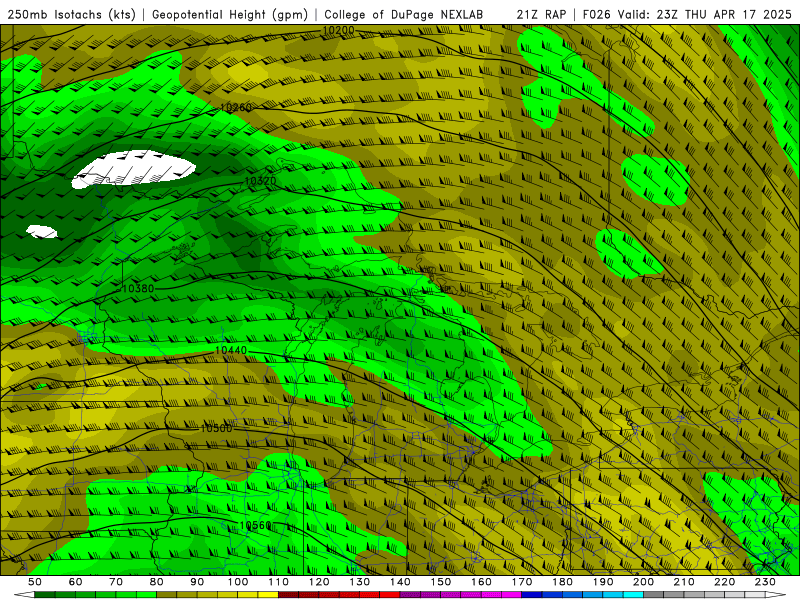
Task: Click the 'F026 Valid: 23Z THU APR 17 2025' text
Action: coord(687,15)
